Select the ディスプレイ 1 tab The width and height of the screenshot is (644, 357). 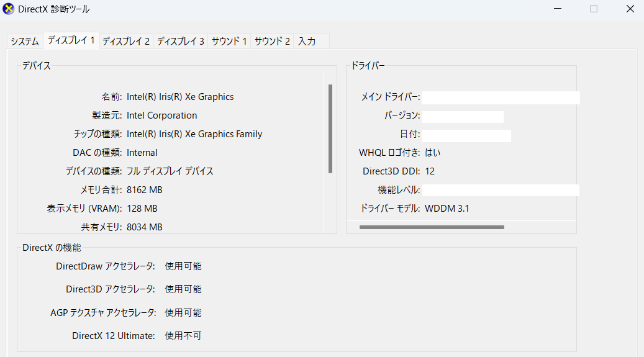[x=71, y=40]
